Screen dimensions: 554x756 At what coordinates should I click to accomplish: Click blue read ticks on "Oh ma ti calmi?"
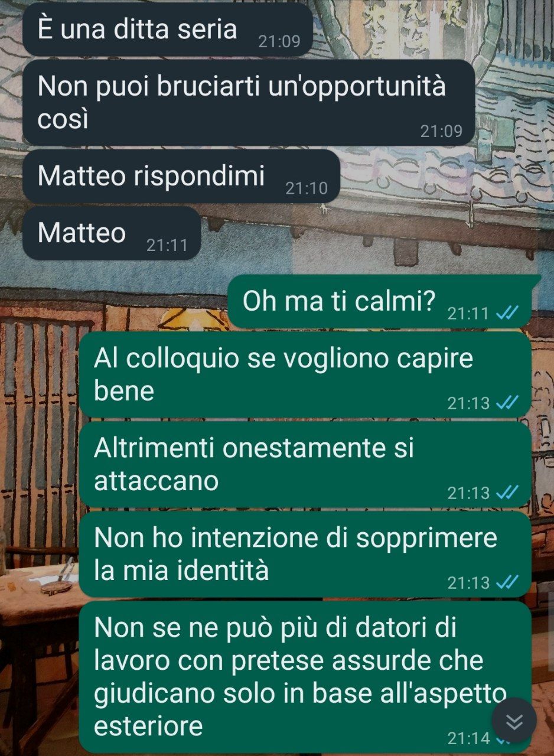pos(507,313)
